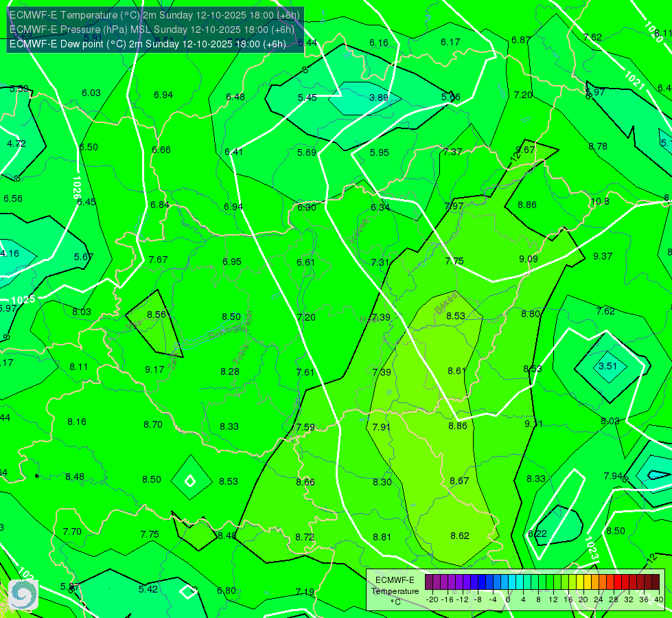Click the 6.03 temperature value
672x618 pixels.
[x=91, y=93]
